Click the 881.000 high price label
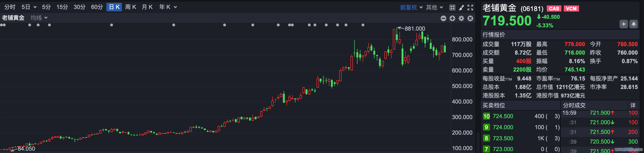The image size is (644, 153). click(x=415, y=29)
